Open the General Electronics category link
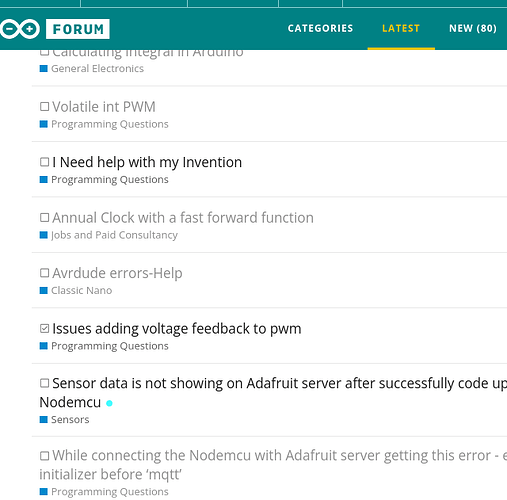507x500 pixels. tap(97, 68)
